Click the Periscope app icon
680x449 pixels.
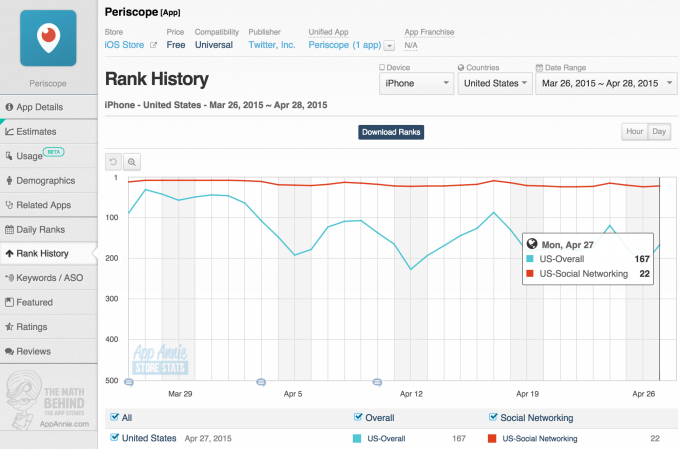click(48, 38)
